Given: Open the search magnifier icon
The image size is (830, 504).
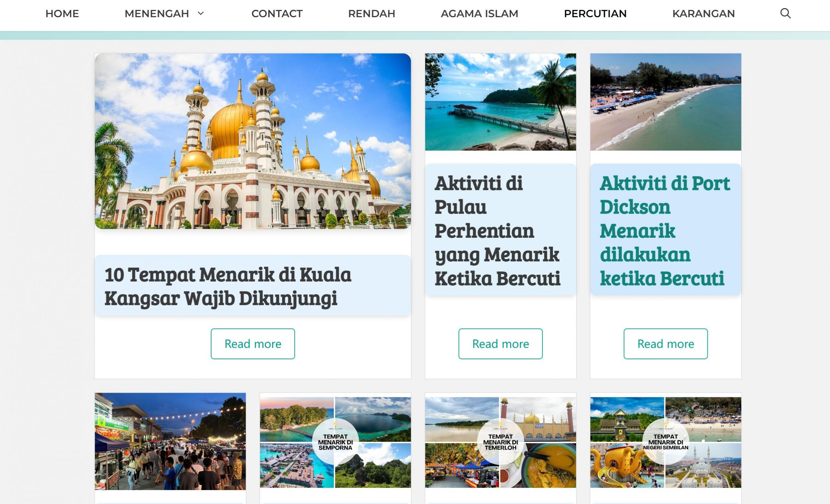Looking at the screenshot, I should point(785,14).
